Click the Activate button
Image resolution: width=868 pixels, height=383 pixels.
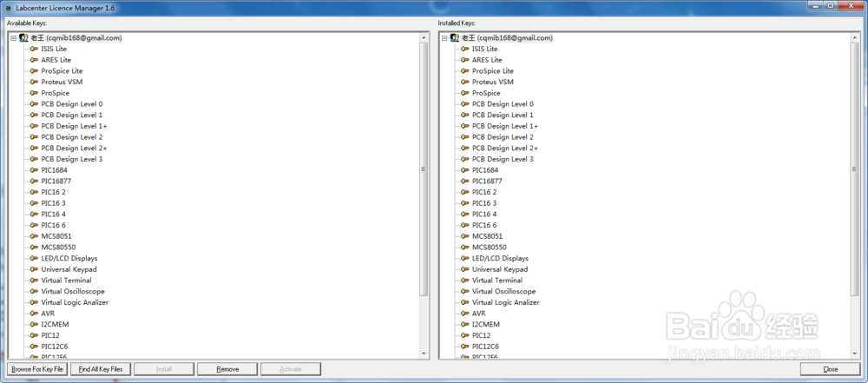click(x=291, y=369)
